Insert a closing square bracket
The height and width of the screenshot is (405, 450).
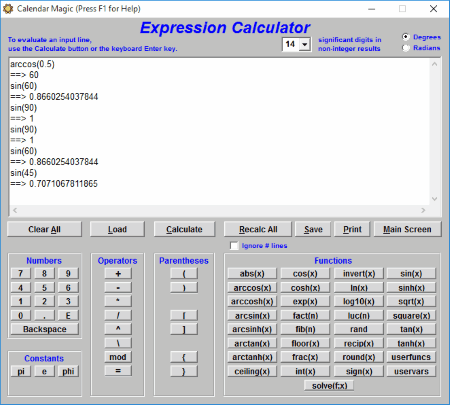tap(184, 329)
